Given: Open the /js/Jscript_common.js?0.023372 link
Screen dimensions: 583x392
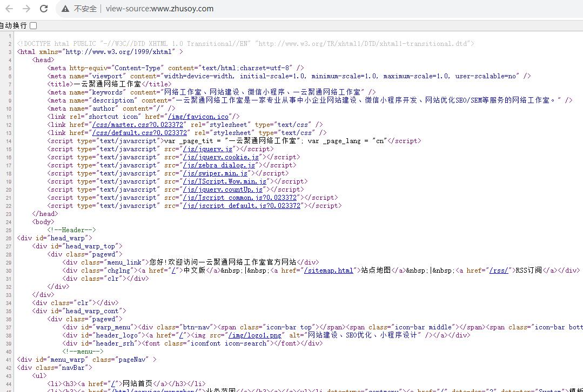Looking at the screenshot, I should 240,198.
